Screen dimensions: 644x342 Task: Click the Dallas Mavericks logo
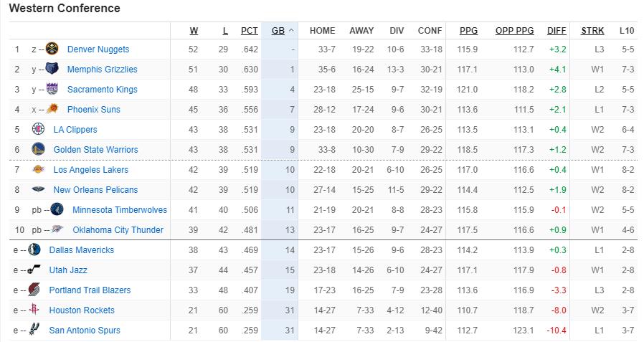point(34,250)
